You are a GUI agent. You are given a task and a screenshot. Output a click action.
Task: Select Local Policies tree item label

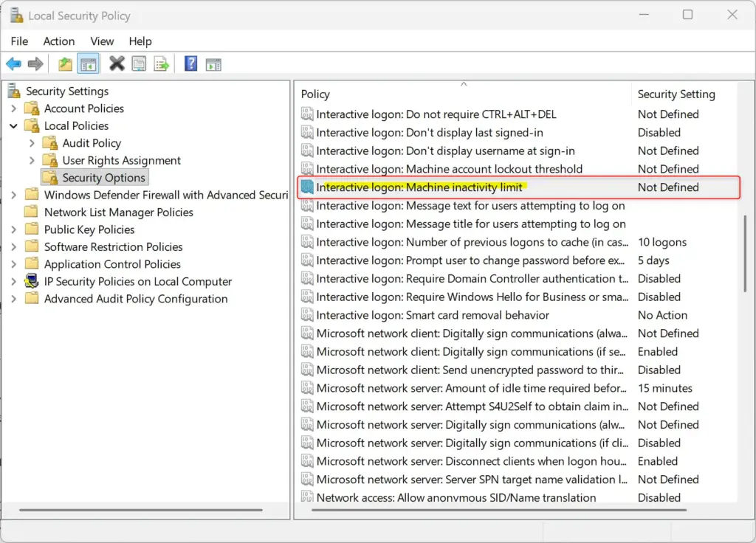(x=76, y=125)
